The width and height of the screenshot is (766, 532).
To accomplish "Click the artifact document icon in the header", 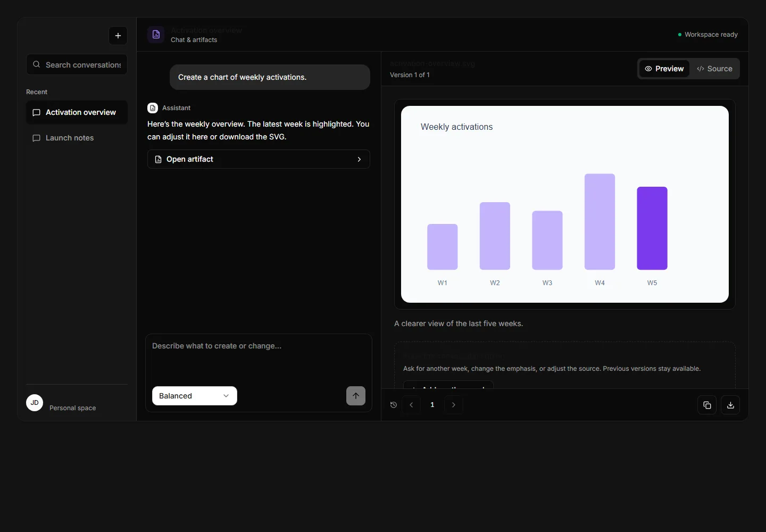I will click(156, 35).
